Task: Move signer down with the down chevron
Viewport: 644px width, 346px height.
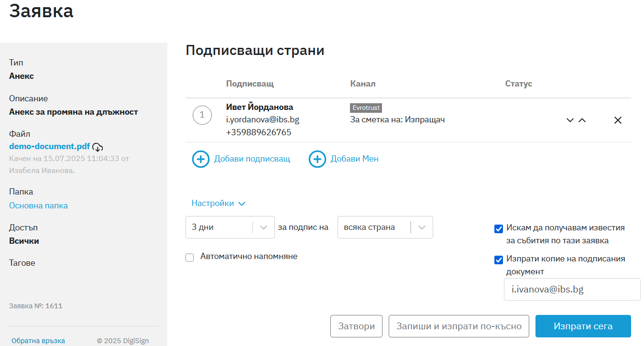Action: pos(570,120)
